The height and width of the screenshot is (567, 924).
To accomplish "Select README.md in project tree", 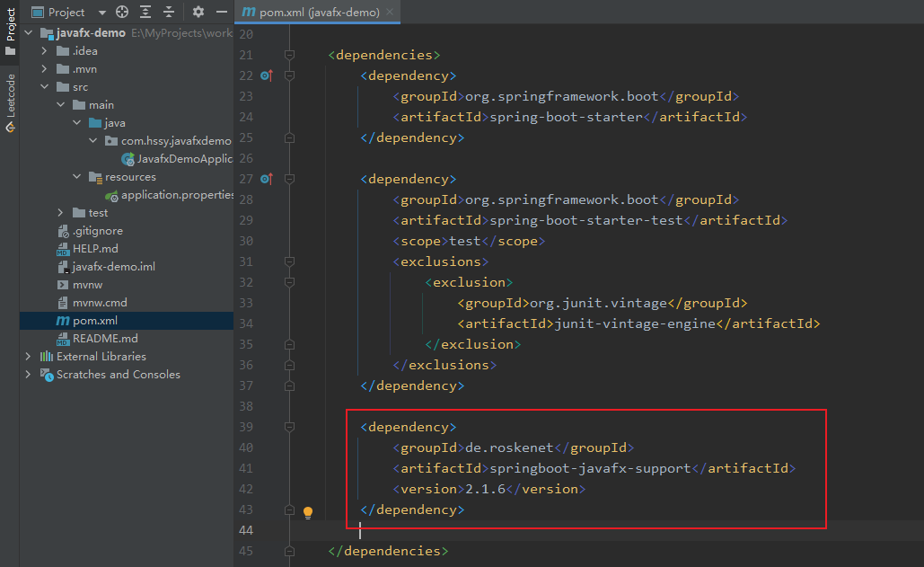I will pyautogui.click(x=105, y=339).
